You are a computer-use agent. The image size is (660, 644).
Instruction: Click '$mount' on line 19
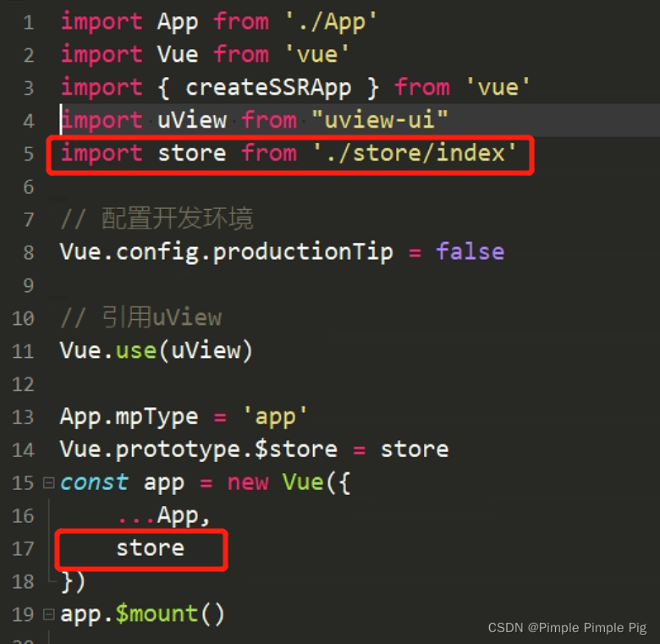157,614
